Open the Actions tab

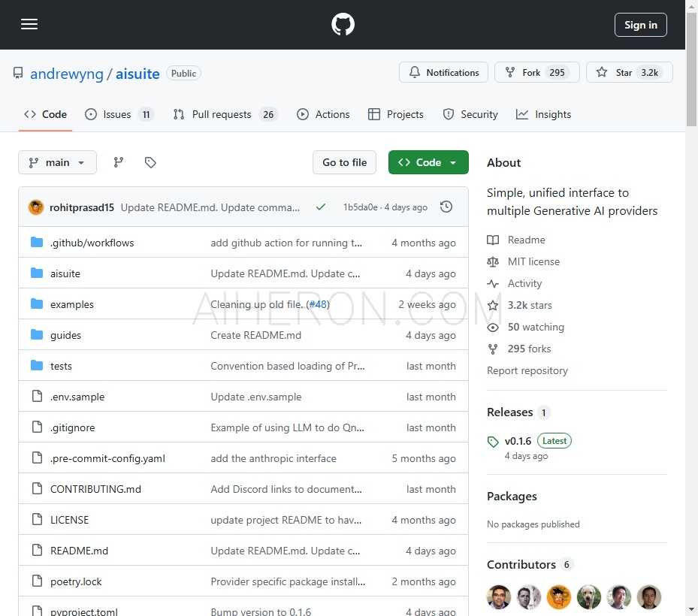click(323, 114)
